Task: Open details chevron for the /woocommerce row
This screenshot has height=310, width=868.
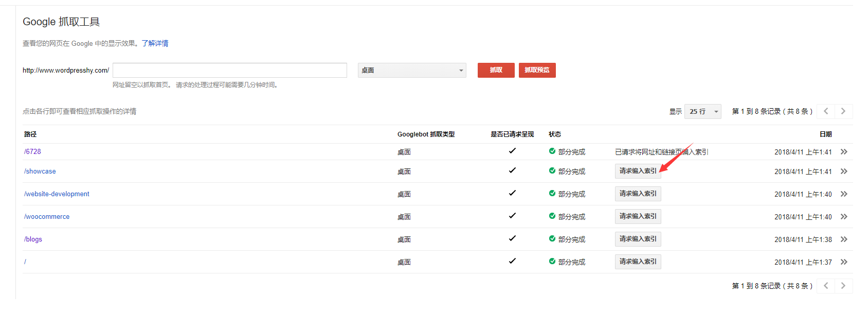Action: point(844,217)
